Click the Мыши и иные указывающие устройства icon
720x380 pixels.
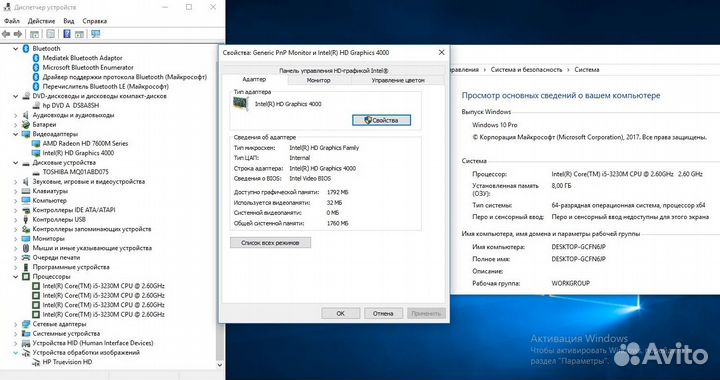[x=26, y=248]
